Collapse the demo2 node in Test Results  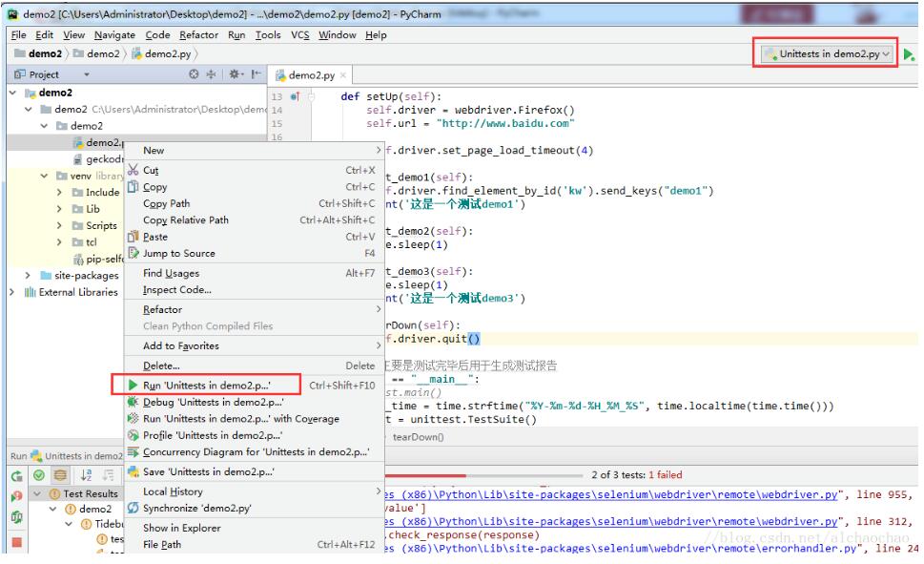[52, 507]
